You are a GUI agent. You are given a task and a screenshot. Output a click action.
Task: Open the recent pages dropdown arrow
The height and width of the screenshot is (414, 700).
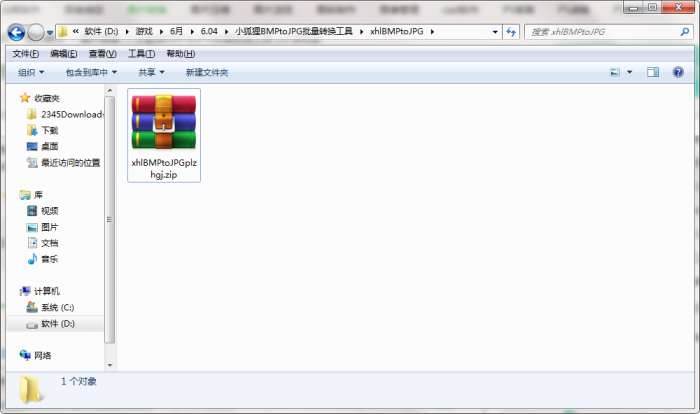pos(50,33)
